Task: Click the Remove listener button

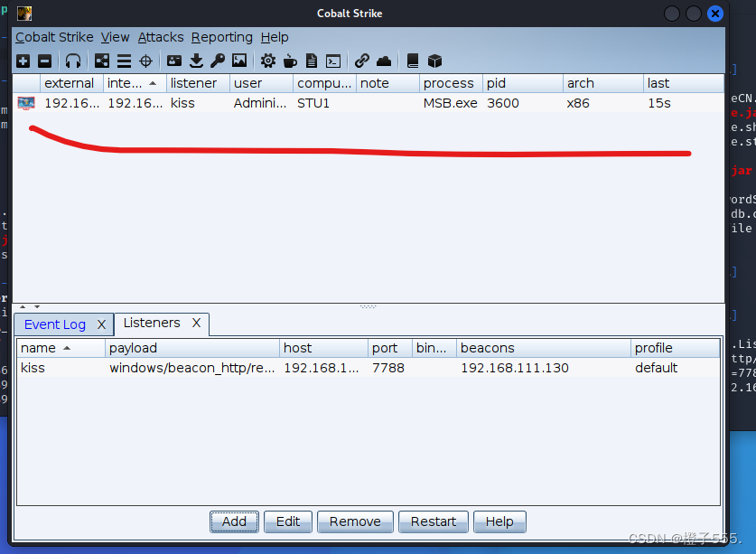Action: [355, 521]
